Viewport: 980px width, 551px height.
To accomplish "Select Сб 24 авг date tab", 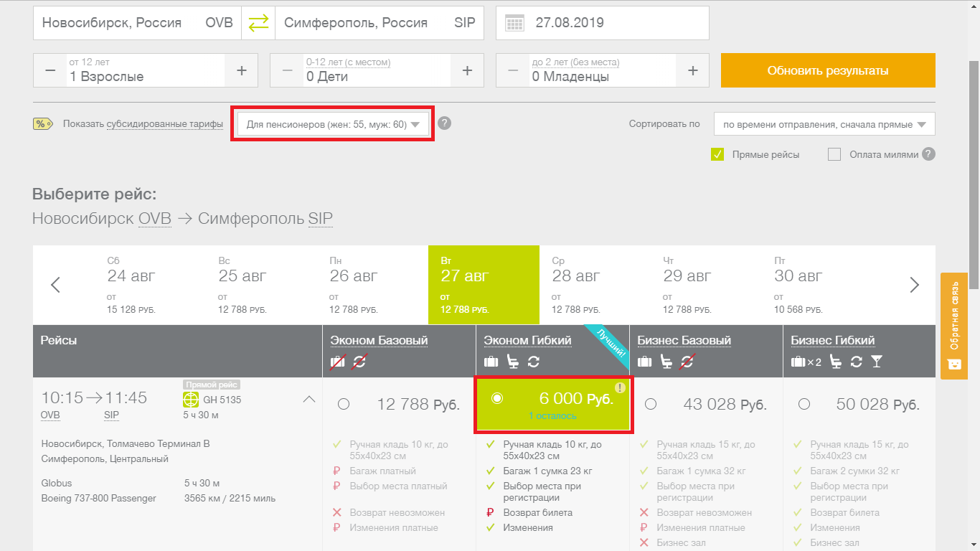I will pyautogui.click(x=150, y=285).
